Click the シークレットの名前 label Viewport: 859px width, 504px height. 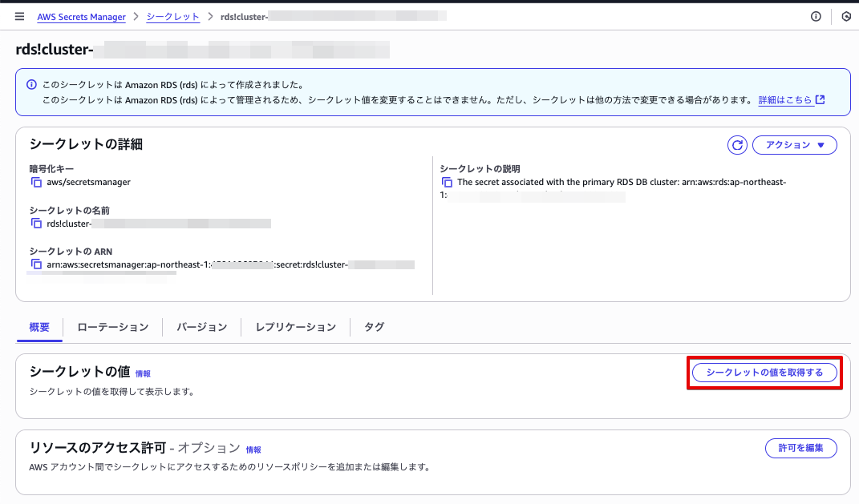(70, 211)
